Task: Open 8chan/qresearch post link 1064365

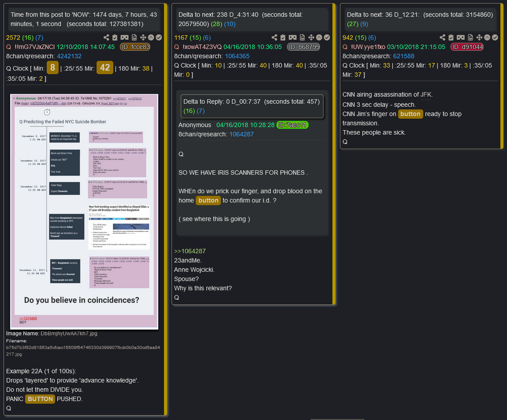Action: pyautogui.click(x=237, y=56)
